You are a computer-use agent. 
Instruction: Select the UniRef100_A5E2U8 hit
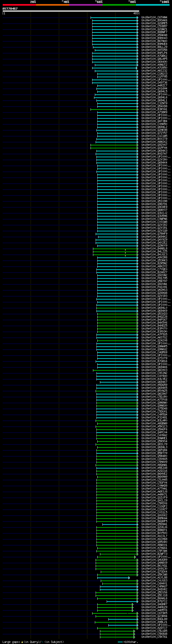pyautogui.click(x=154, y=468)
